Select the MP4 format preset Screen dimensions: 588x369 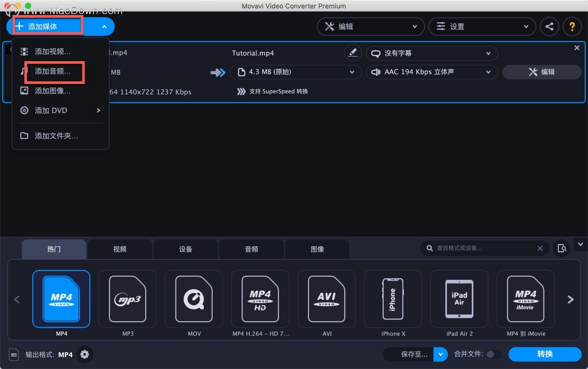61,299
